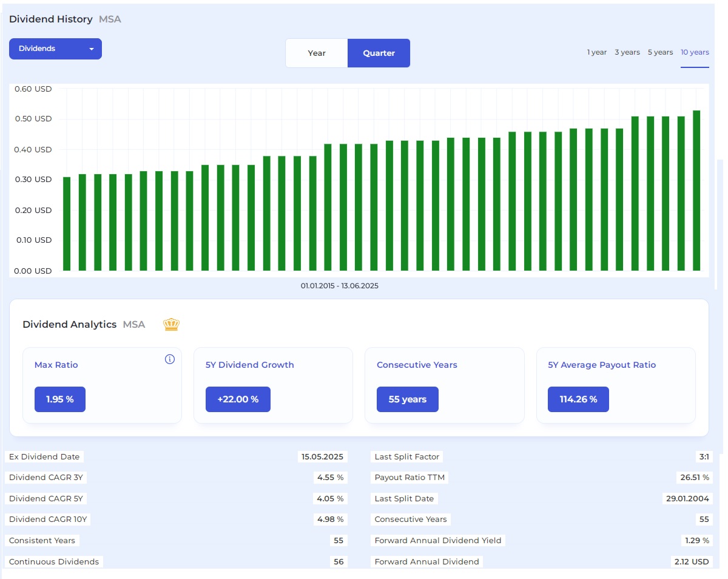Click the 0.30 USD axis label
Screen dimensions: 728x579
pos(33,180)
